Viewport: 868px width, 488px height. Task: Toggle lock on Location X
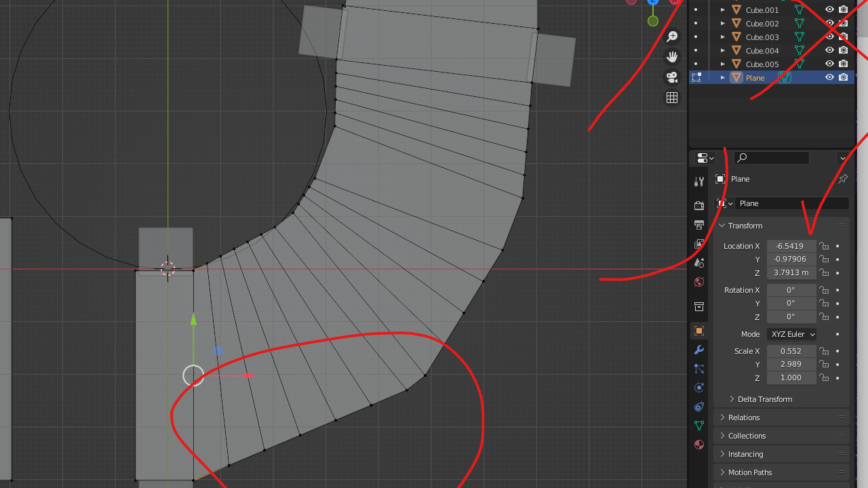click(x=824, y=246)
